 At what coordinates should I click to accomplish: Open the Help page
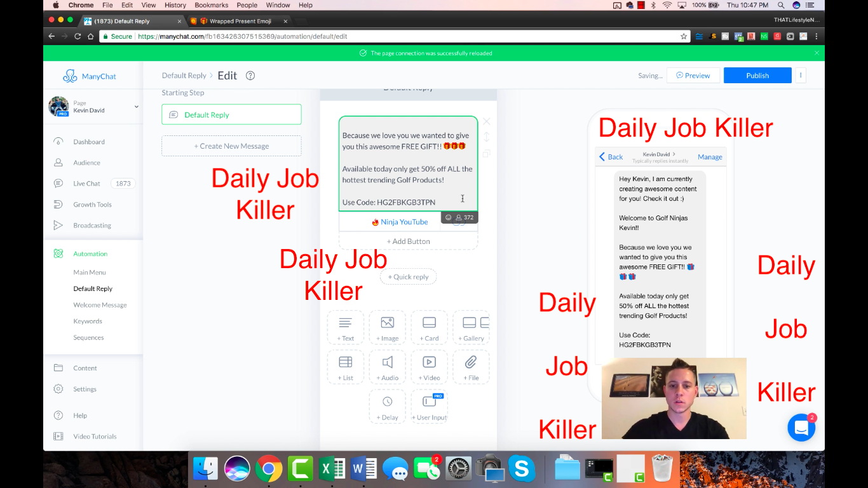(79, 416)
